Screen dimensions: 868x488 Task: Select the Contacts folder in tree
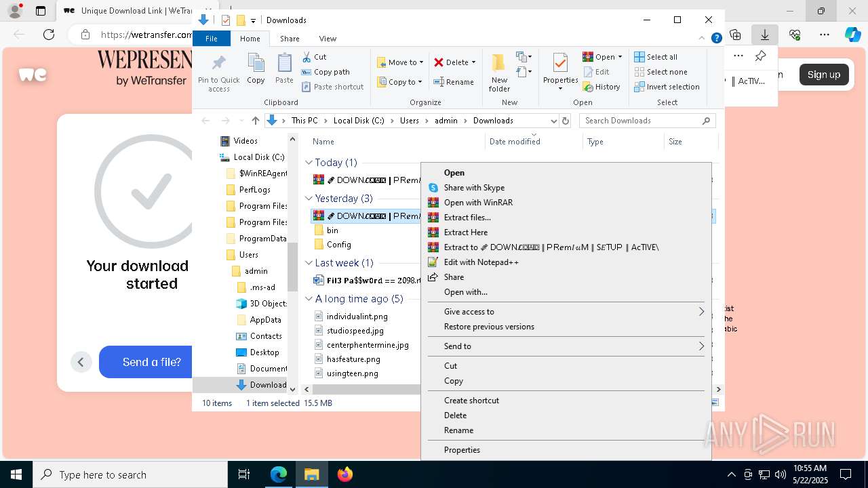coord(258,336)
